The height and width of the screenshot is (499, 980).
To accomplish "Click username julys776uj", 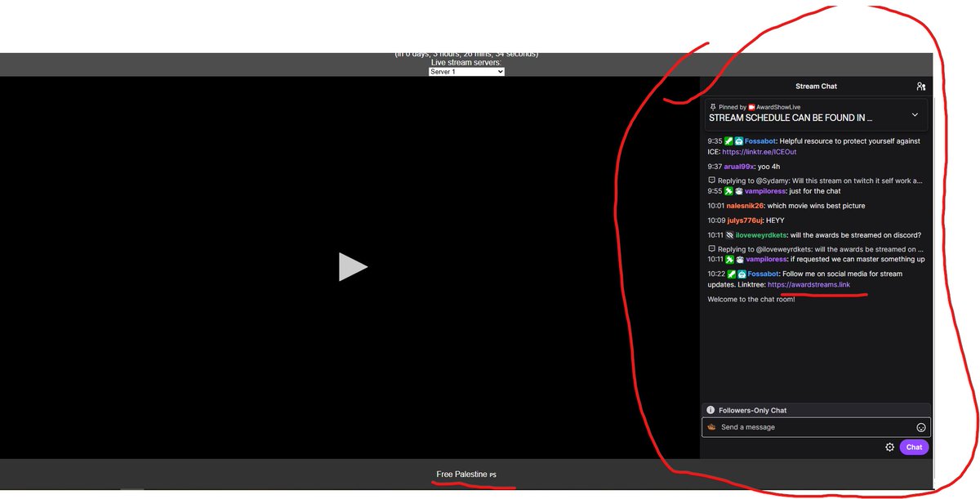I will [744, 221].
